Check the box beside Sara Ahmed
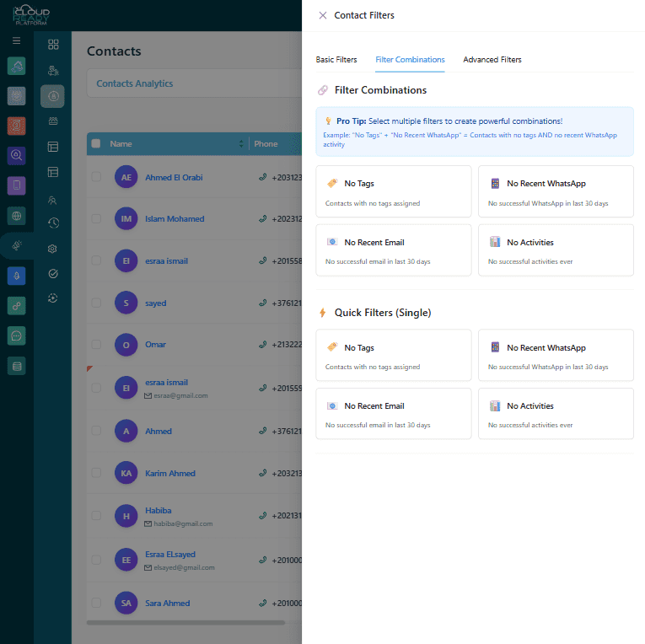 [x=96, y=603]
